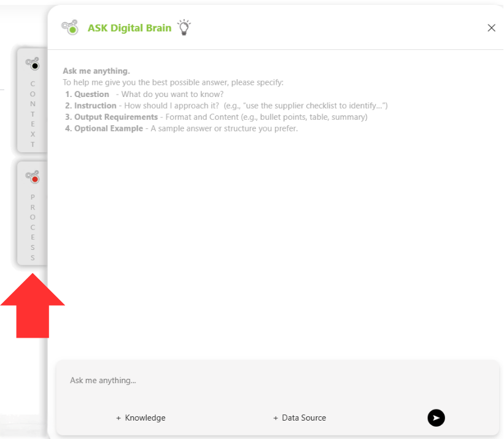Add a Knowledge source
504x439 pixels.
click(x=141, y=418)
